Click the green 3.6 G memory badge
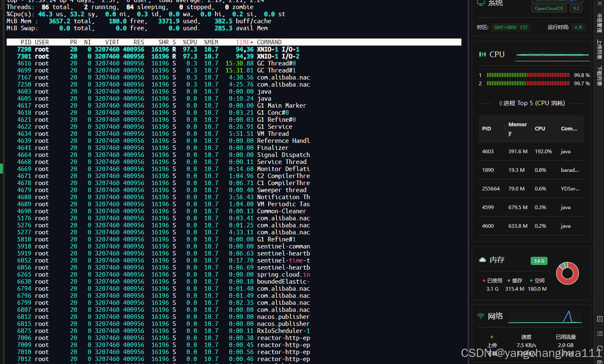Viewport: 604px width, 364px height. pyautogui.click(x=539, y=260)
